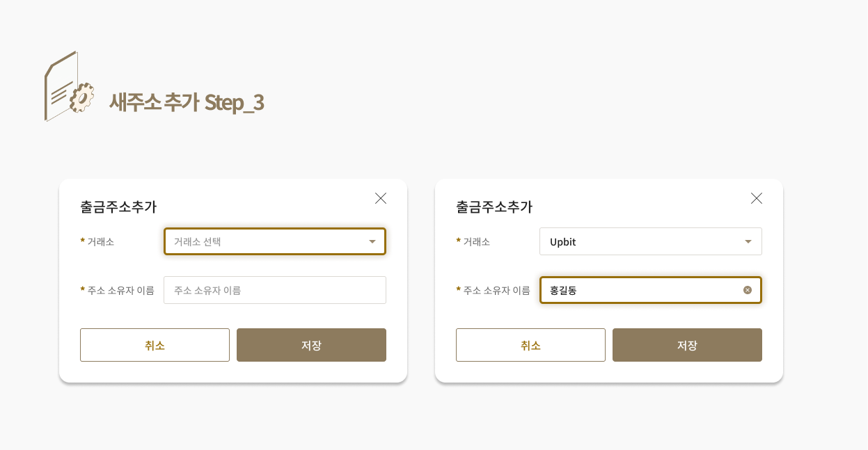Save the Upbit 홍길동 withdrawal address
Viewport: 868px width, 450px height.
pyautogui.click(x=687, y=345)
